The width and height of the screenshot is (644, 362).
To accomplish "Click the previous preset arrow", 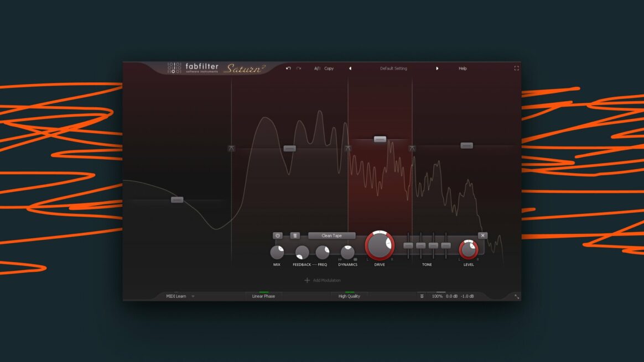I will tap(350, 68).
